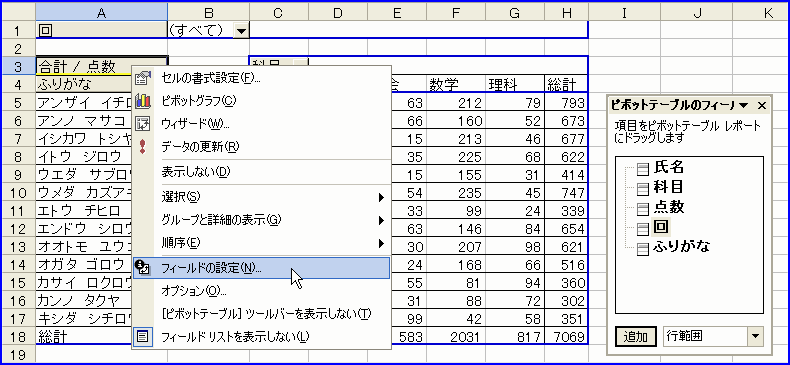Click the 数学 column heading cell
Screen dimensions: 790x365
tap(456, 85)
